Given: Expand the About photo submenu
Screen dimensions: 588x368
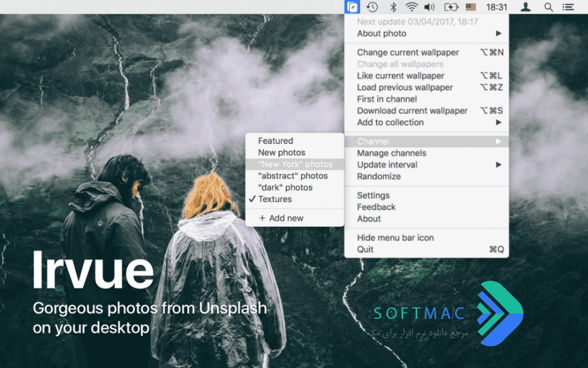Looking at the screenshot, I should 427,33.
